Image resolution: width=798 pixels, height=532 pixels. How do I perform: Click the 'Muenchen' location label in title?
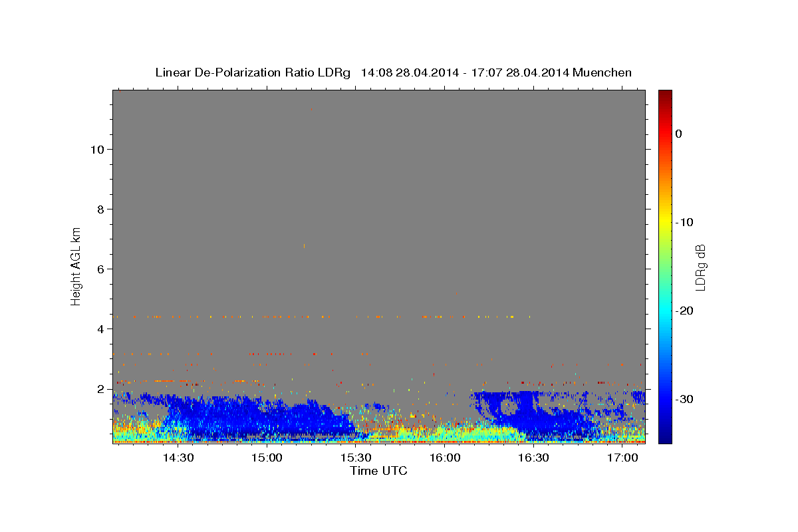click(x=602, y=72)
